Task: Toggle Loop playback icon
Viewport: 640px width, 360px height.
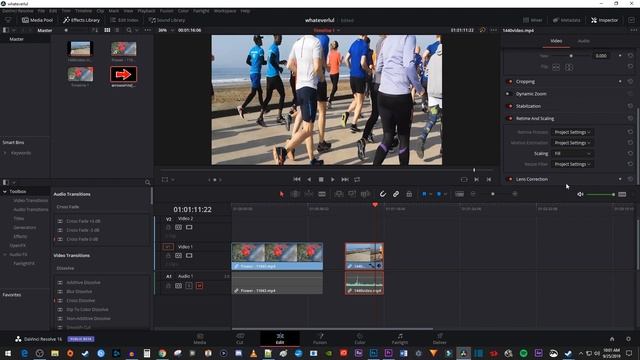Action: [x=357, y=180]
